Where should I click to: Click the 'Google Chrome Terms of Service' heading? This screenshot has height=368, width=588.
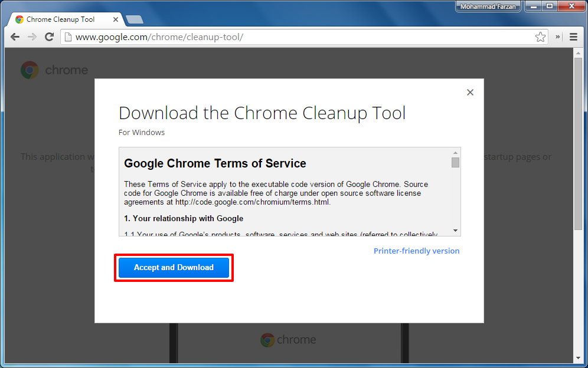coord(215,163)
